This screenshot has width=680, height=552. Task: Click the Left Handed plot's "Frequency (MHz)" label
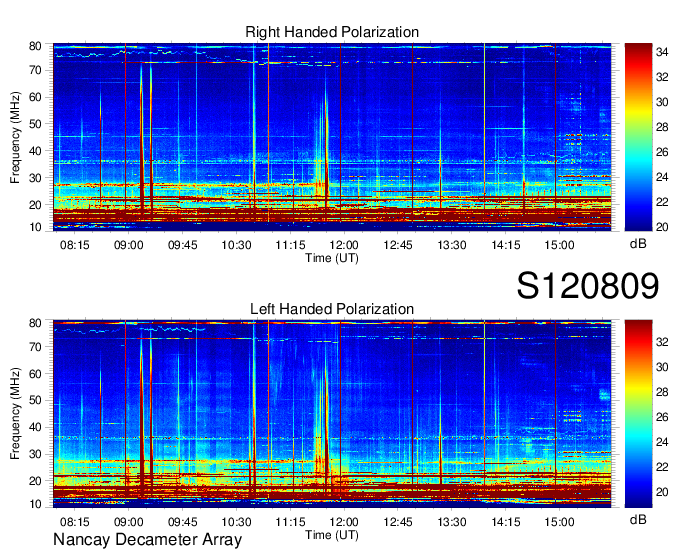tap(15, 414)
